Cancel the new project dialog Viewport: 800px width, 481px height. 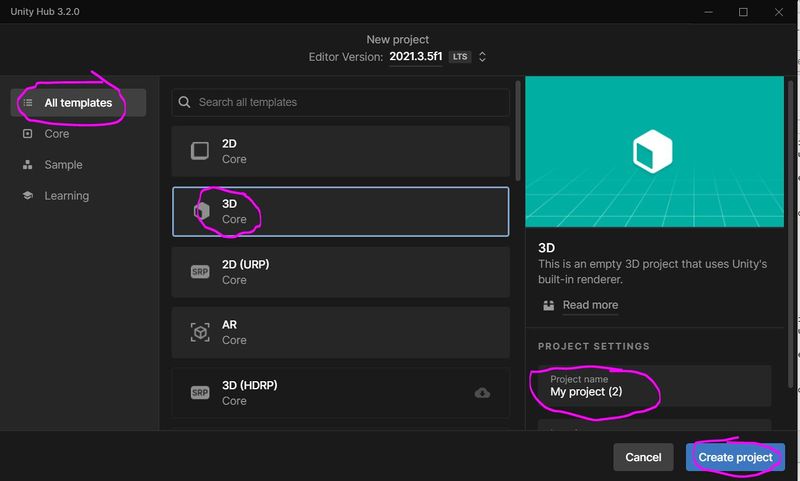[643, 457]
